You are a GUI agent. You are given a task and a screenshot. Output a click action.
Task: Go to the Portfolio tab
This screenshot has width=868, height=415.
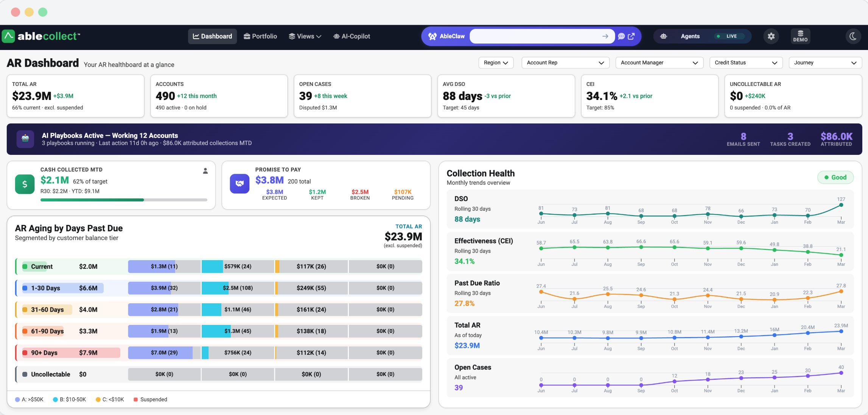tap(260, 36)
